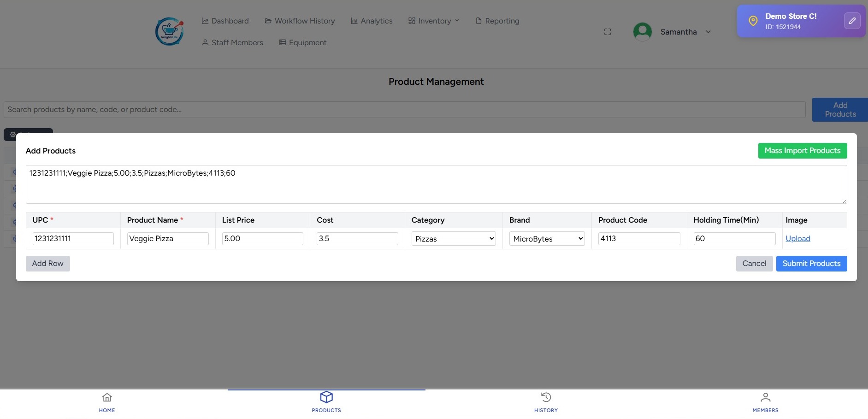Open the Dashboard menu item
This screenshot has height=419, width=868.
click(225, 21)
